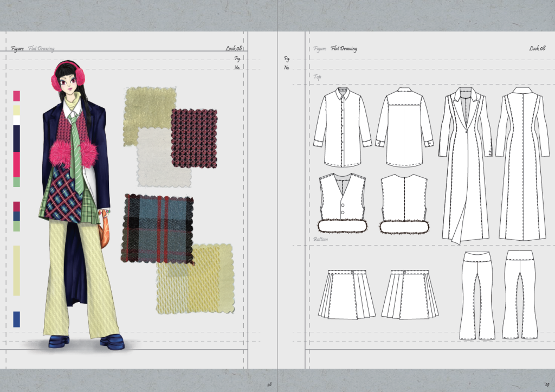Click the 'Bottom' section label
This screenshot has height=392, width=555.
[x=321, y=239]
